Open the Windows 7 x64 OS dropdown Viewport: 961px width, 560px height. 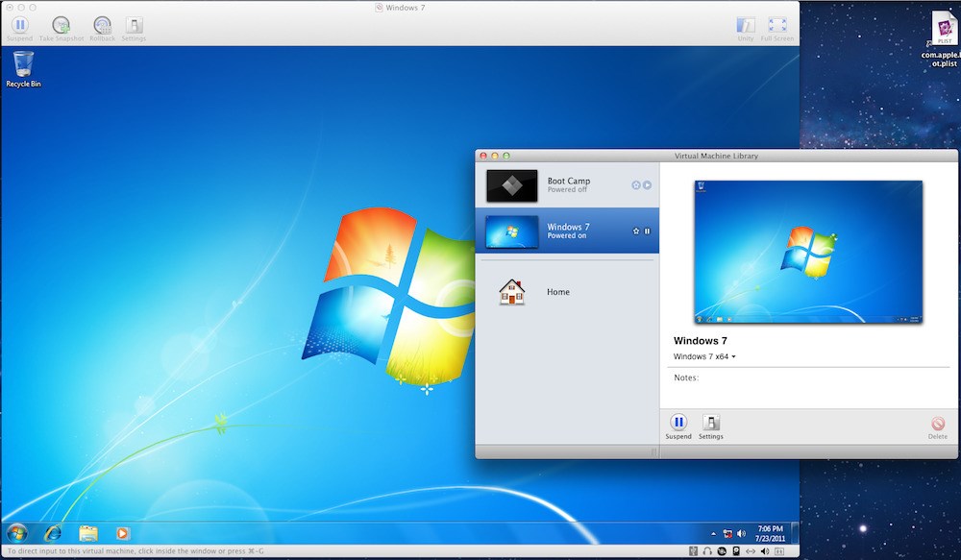[x=704, y=356]
